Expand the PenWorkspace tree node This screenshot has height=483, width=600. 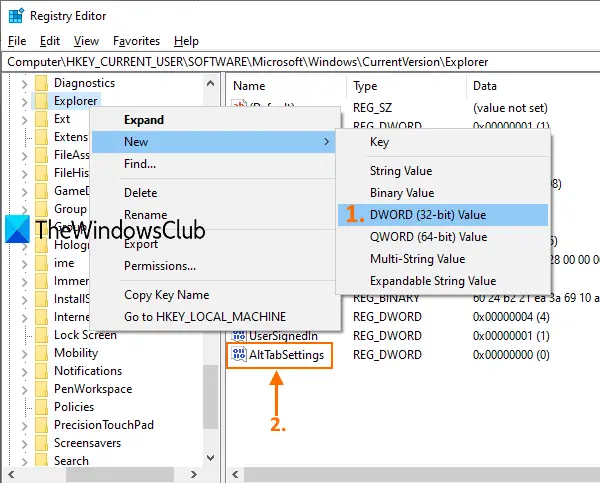click(25, 390)
